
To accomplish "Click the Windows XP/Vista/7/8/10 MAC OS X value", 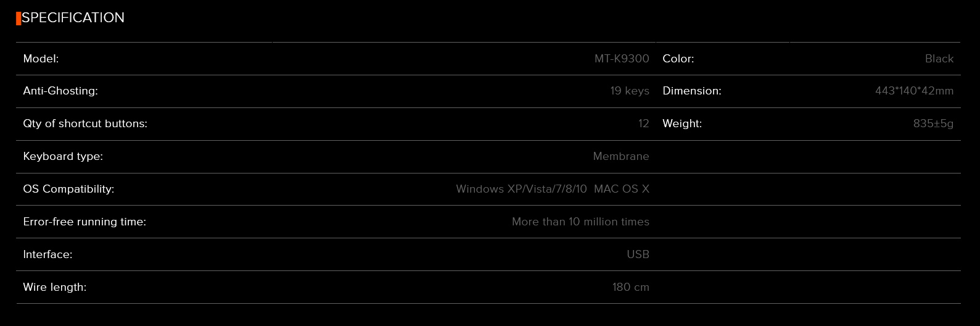I will 553,189.
